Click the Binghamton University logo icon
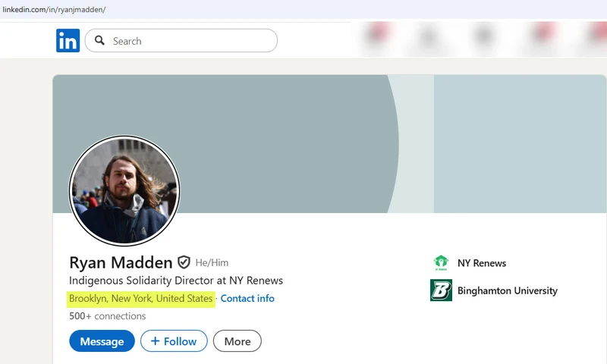Image resolution: width=607 pixels, height=364 pixels. (441, 290)
